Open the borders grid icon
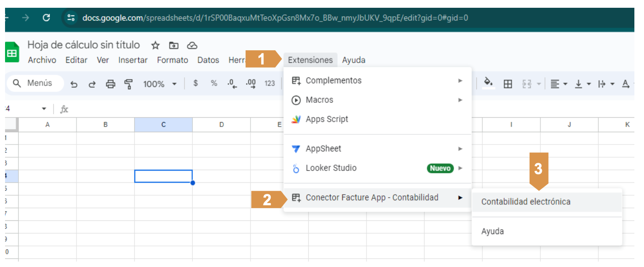The image size is (644, 267). click(x=508, y=84)
